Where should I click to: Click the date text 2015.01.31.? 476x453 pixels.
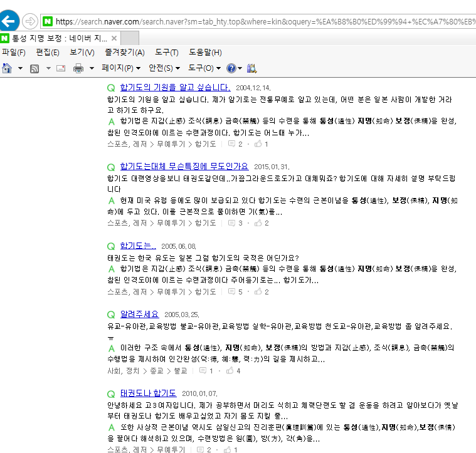(x=272, y=167)
